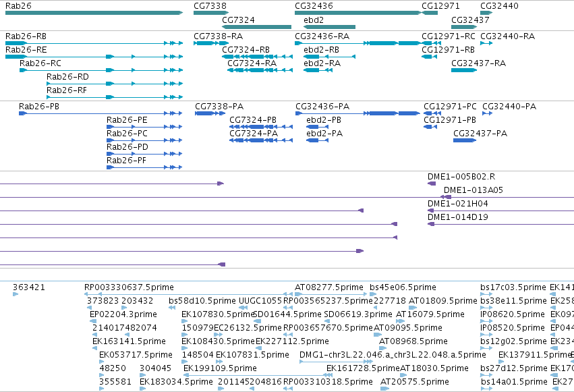
Task: Select transcript CG7338-RA
Action: coord(211,43)
